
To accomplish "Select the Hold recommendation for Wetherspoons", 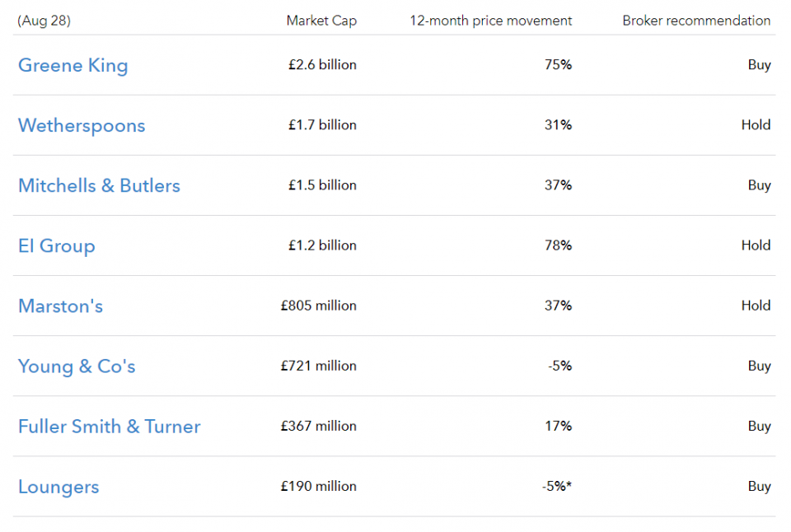I will pos(756,125).
